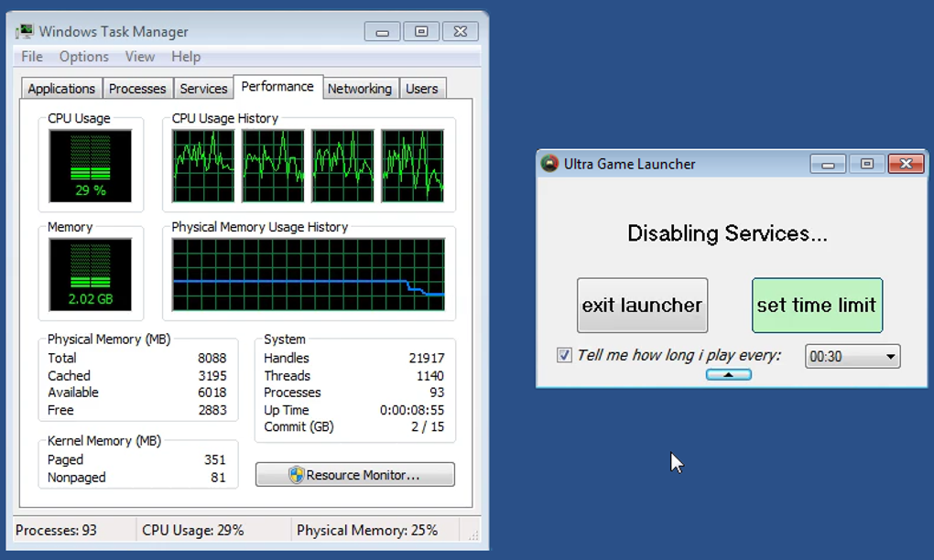Click the CPU Usage meter showing 29 %
Image resolution: width=934 pixels, height=560 pixels.
tap(91, 166)
